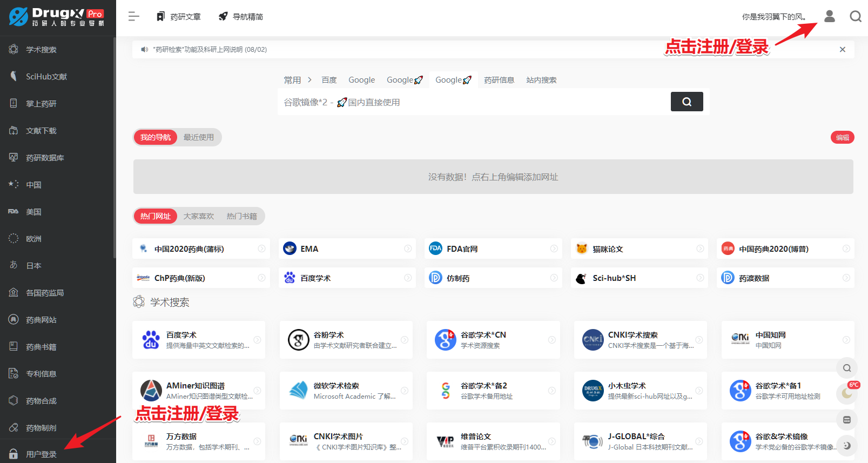Viewport: 868px width, 463px height.
Task: Open the EMA hot site link
Action: pyautogui.click(x=347, y=249)
